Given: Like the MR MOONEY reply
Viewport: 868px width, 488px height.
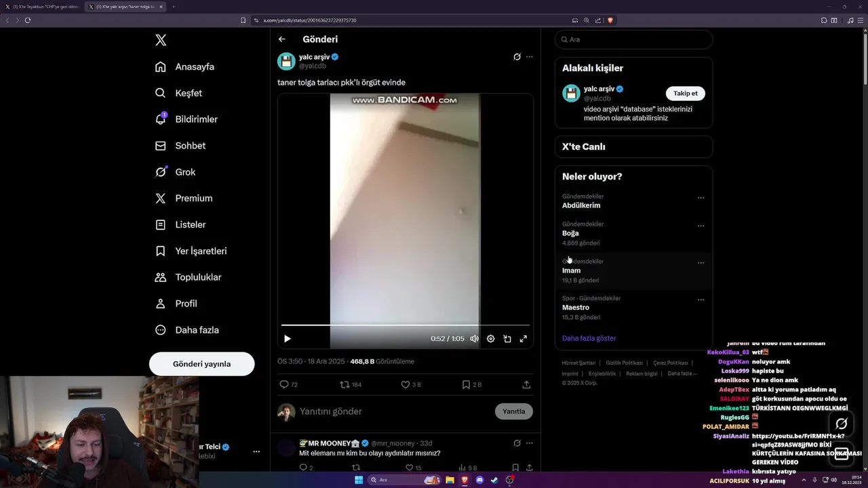Looking at the screenshot, I should pos(414,468).
